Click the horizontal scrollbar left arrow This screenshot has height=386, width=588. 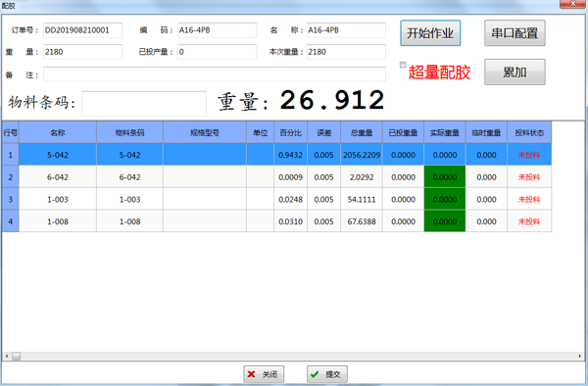click(7, 356)
